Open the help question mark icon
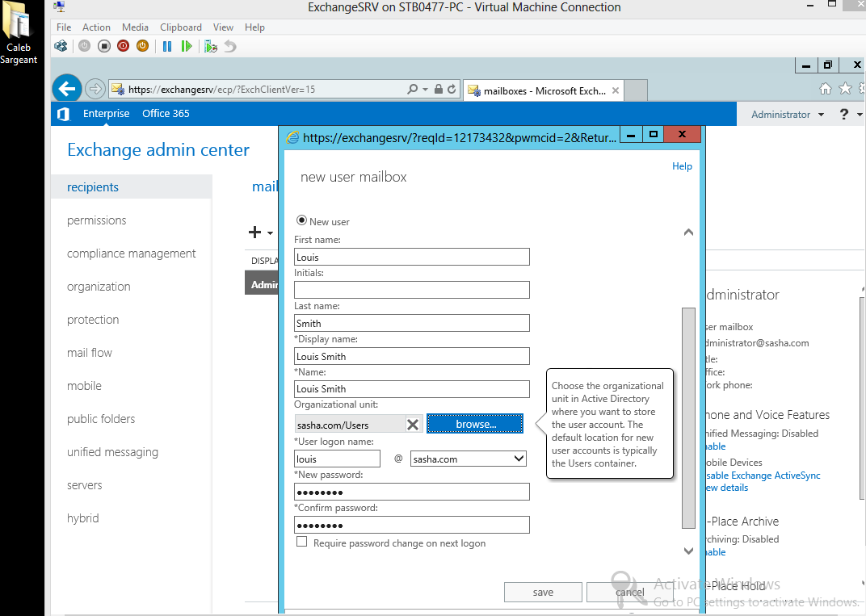The height and width of the screenshot is (616, 866). click(x=844, y=115)
